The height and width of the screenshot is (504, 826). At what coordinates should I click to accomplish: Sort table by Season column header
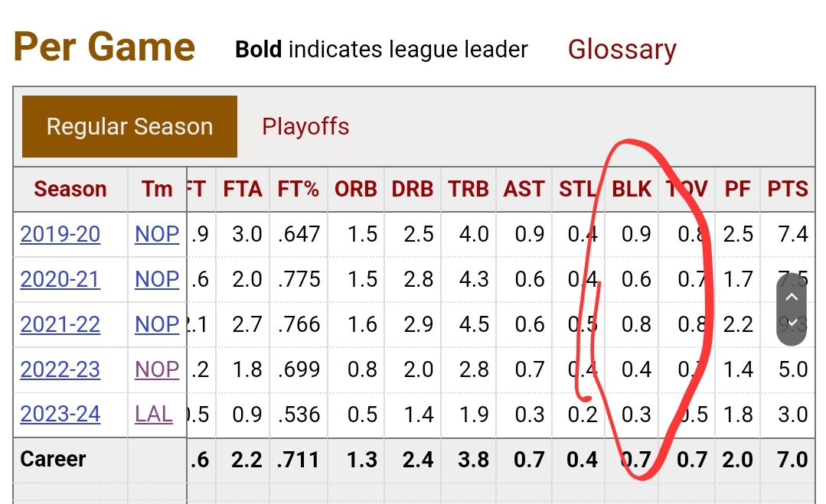[x=70, y=190]
